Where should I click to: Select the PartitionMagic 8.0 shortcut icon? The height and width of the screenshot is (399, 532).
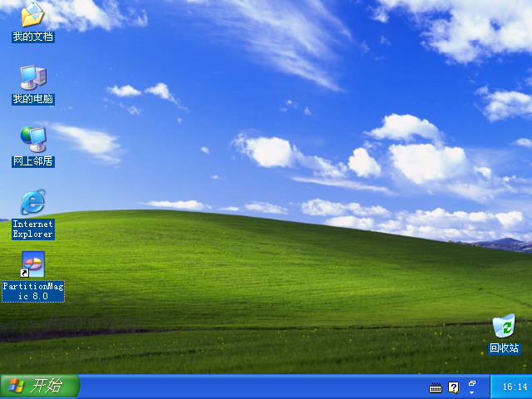[x=32, y=264]
